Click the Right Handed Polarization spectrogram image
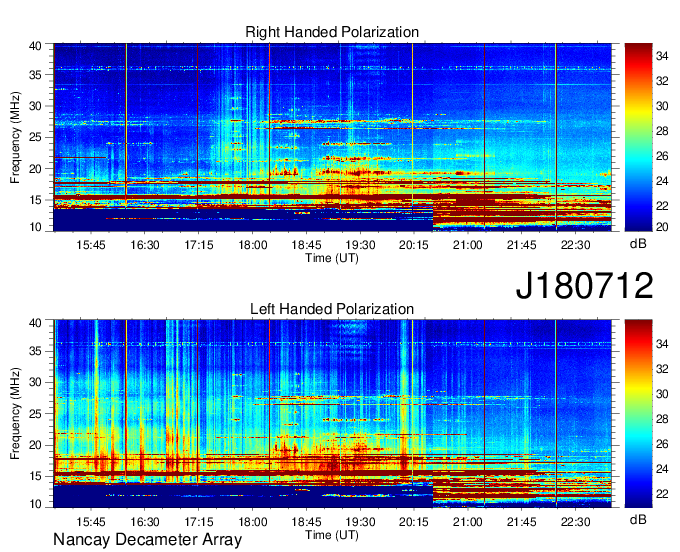Image resolution: width=680 pixels, height=552 pixels. pyautogui.click(x=333, y=137)
